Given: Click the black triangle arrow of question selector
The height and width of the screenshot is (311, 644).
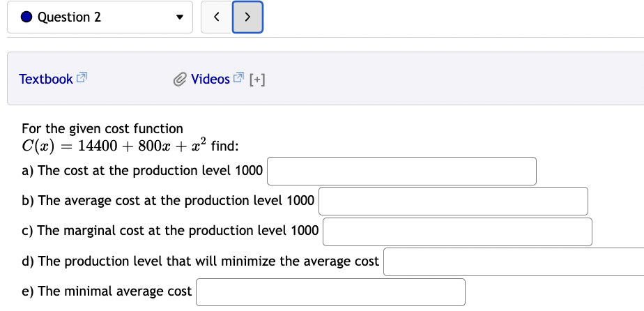Looking at the screenshot, I should [180, 17].
